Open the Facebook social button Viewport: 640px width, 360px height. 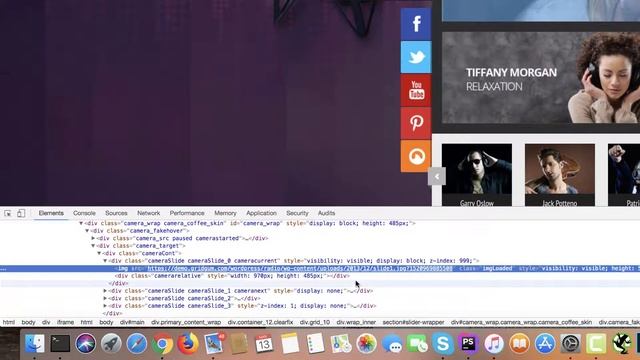(x=416, y=24)
